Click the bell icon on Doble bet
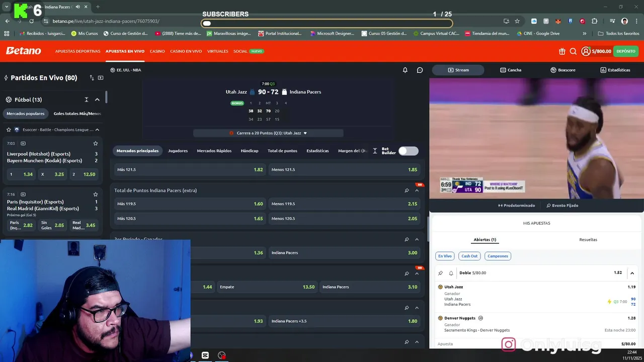644x362 pixels. click(x=451, y=273)
